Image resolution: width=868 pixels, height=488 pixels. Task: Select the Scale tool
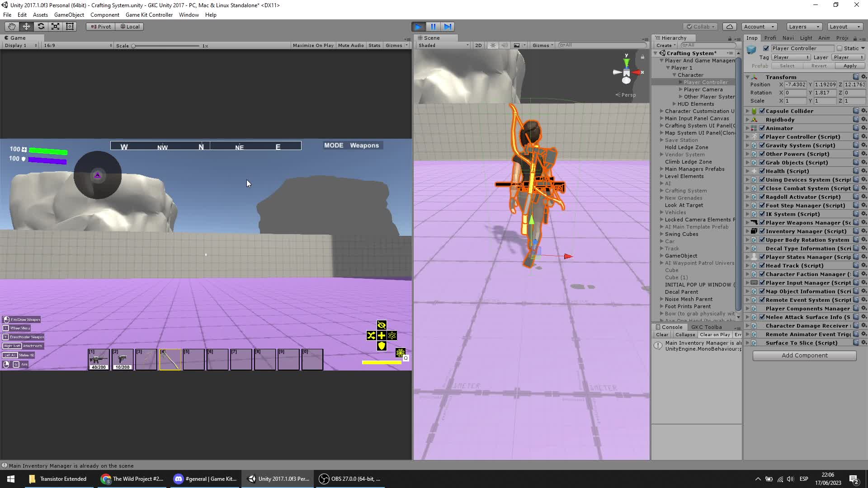[x=55, y=27]
